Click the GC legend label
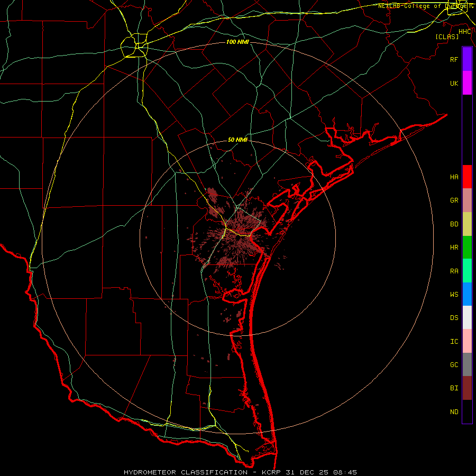 (454, 365)
